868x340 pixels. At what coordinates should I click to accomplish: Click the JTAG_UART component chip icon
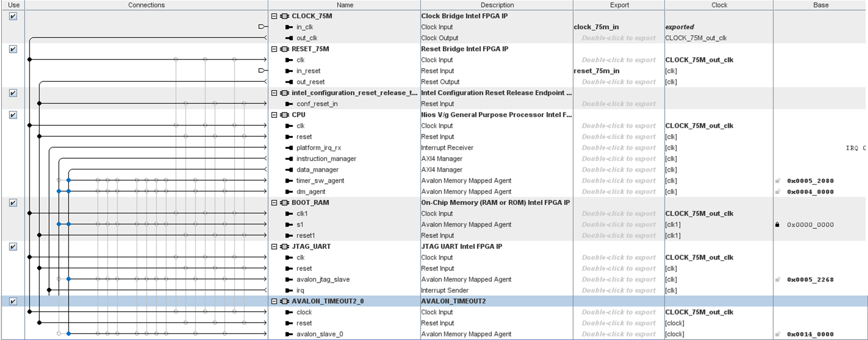(285, 246)
